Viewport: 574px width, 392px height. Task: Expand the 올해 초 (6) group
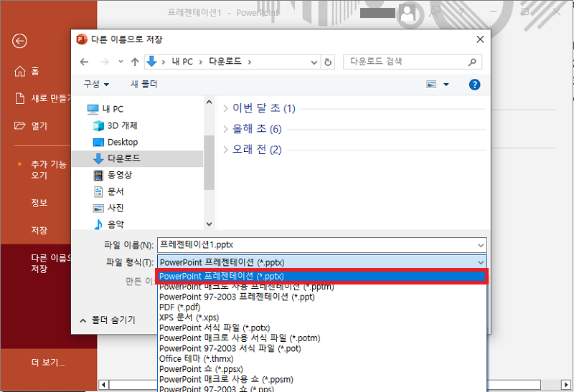[225, 129]
